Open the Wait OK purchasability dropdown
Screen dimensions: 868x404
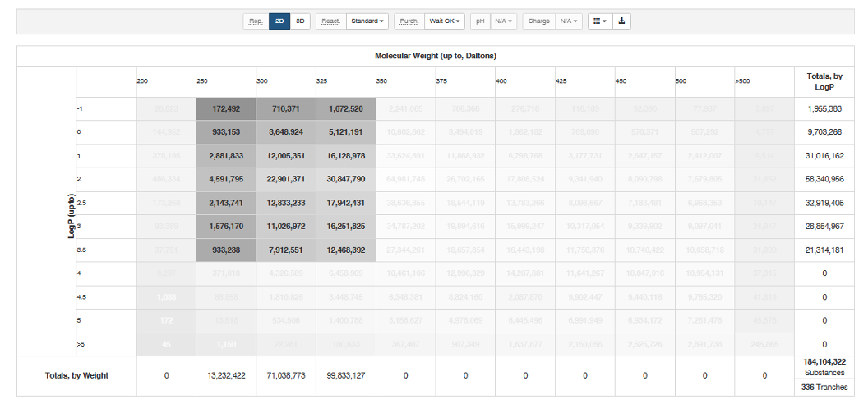(x=445, y=21)
